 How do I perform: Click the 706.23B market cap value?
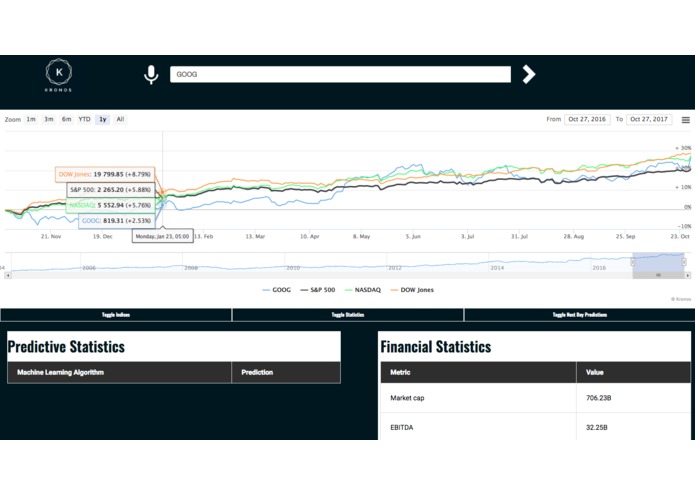598,398
